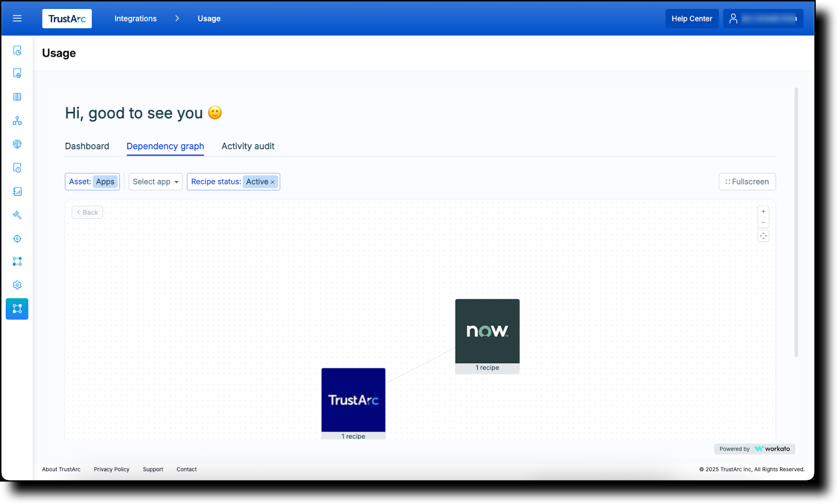The height and width of the screenshot is (504, 838).
Task: Open the hamburger menu in header
Action: [17, 18]
